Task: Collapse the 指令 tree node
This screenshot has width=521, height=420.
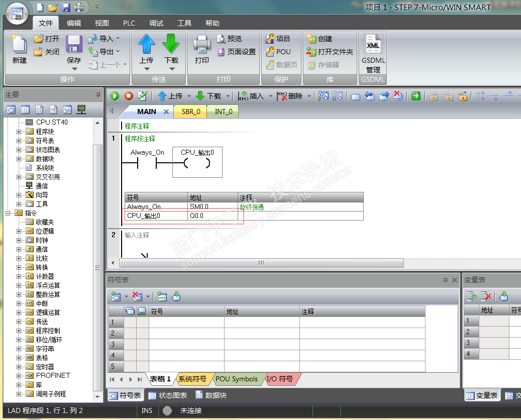Action: pyautogui.click(x=8, y=213)
